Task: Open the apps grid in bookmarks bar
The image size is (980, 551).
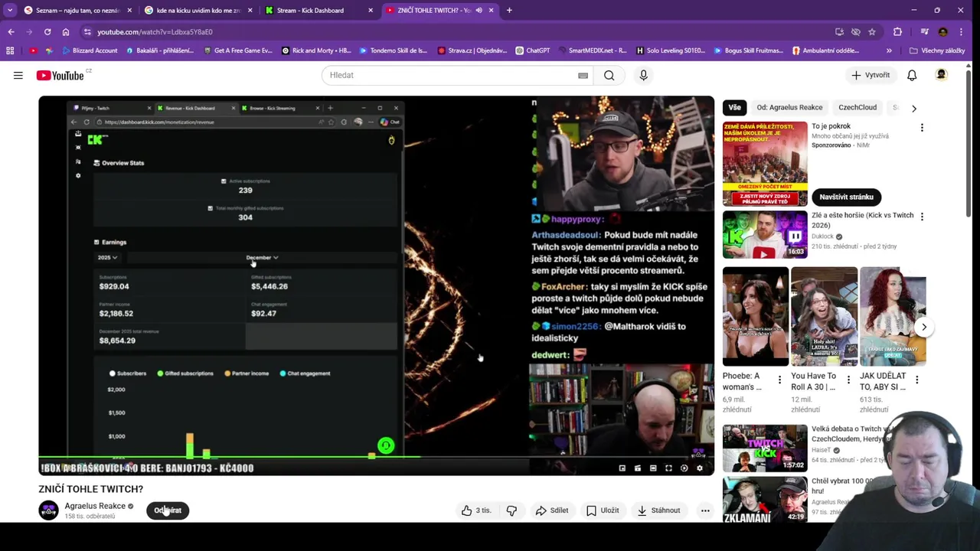Action: 10,51
